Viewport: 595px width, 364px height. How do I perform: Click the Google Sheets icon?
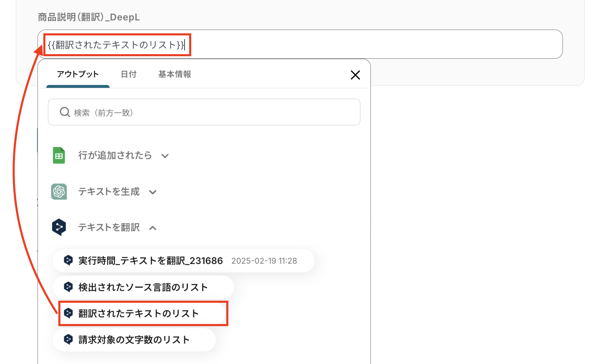tap(59, 155)
